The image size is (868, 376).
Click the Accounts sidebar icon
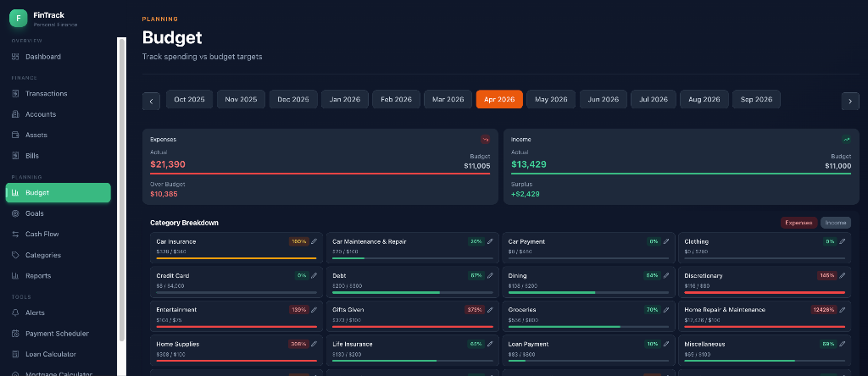pos(15,114)
